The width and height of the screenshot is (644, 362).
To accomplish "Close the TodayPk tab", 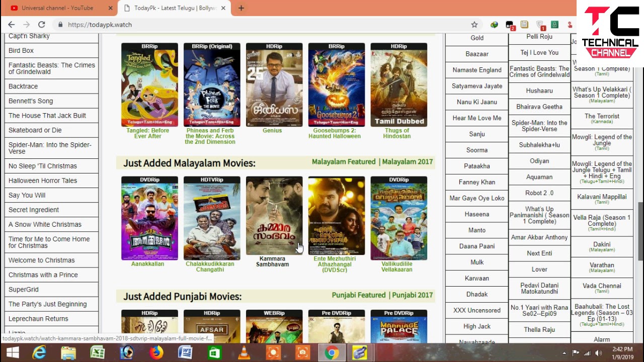I will pos(223,8).
